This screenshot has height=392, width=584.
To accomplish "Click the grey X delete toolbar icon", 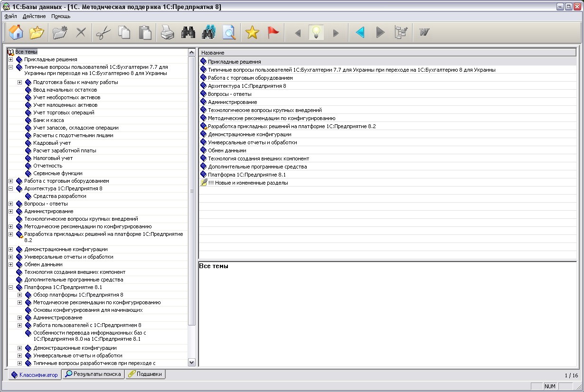I will 81,33.
